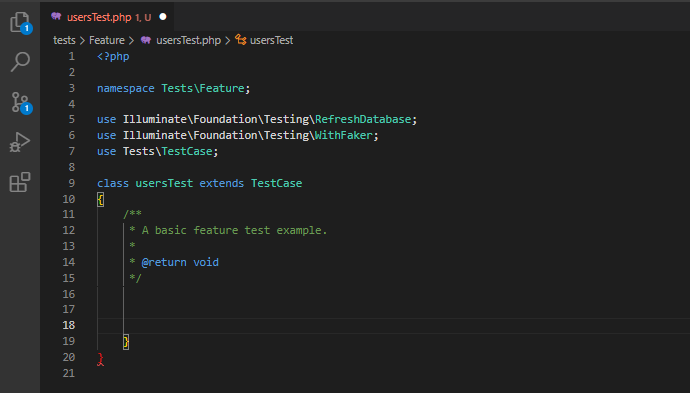Click line number 21 in the gutter
The width and height of the screenshot is (690, 393).
coord(69,373)
